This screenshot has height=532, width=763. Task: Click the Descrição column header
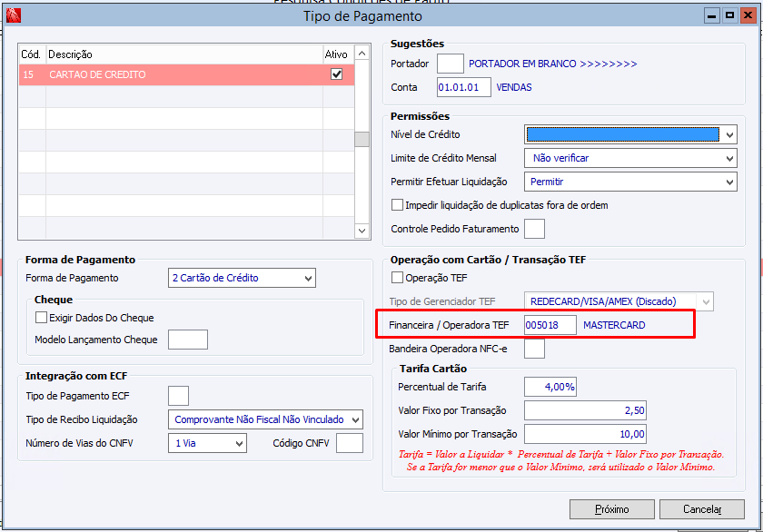[182, 54]
